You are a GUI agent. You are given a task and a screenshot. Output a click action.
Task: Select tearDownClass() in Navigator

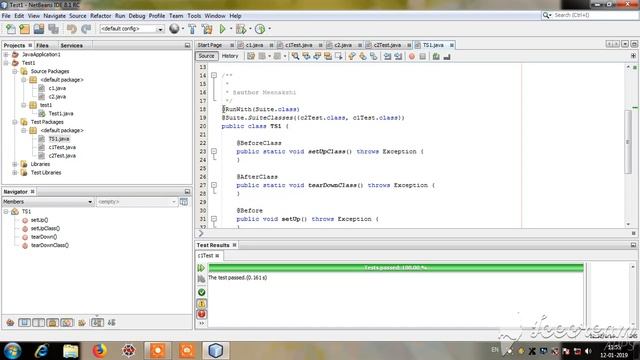(x=50, y=245)
